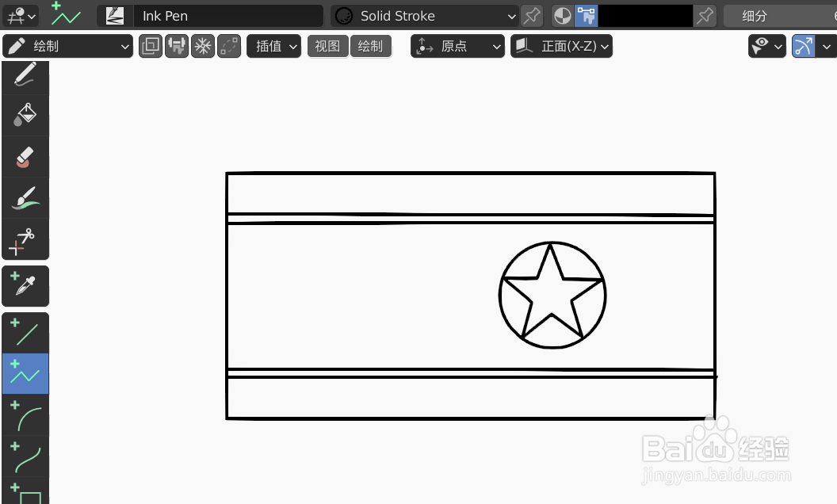Viewport: 837px width, 504px height.
Task: Open the 原点 stroke placement dropdown
Action: pos(457,47)
